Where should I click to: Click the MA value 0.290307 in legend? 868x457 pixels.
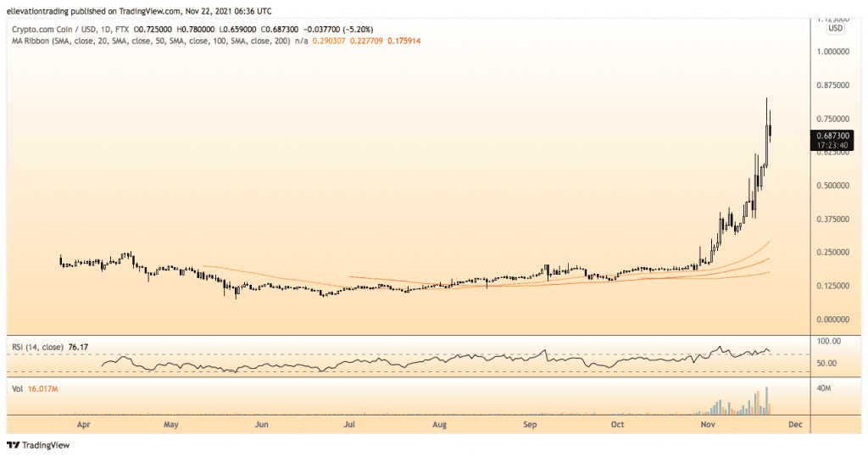[x=329, y=41]
